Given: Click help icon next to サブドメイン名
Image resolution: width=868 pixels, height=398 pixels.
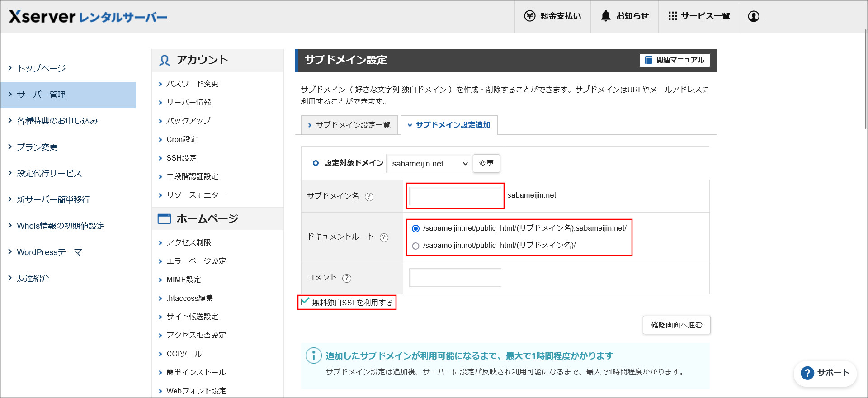Looking at the screenshot, I should (x=369, y=197).
